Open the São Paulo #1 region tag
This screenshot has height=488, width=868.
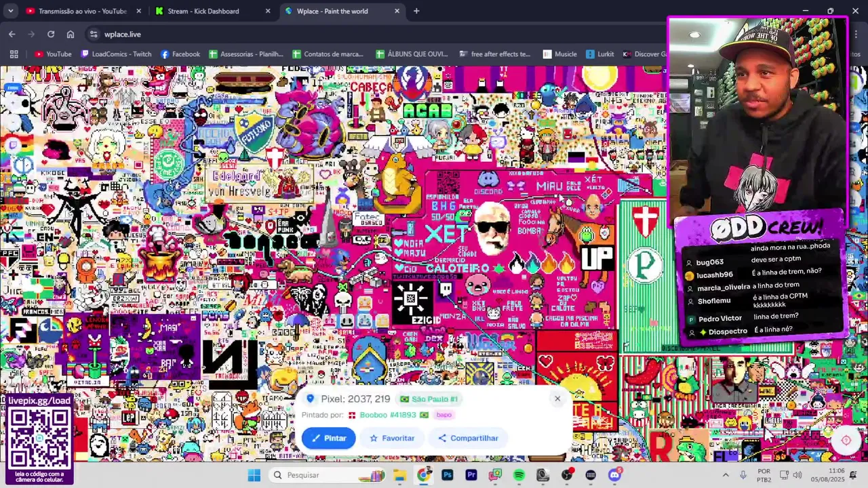[x=429, y=399]
